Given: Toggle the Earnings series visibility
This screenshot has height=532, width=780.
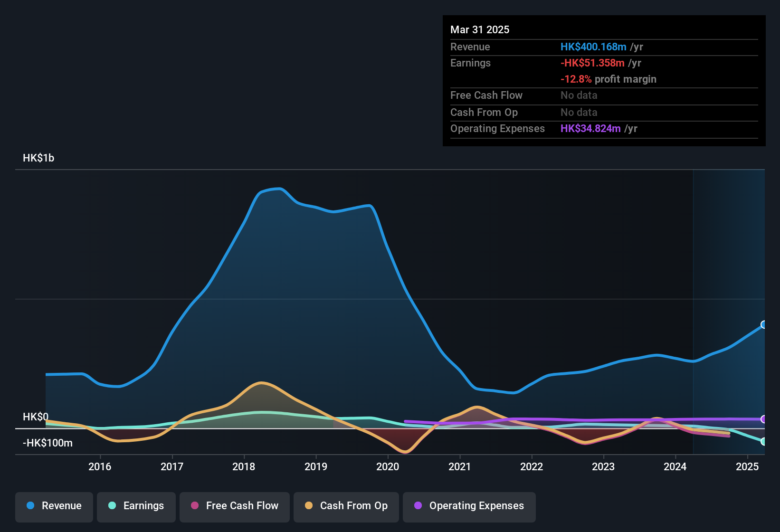Looking at the screenshot, I should click(136, 506).
